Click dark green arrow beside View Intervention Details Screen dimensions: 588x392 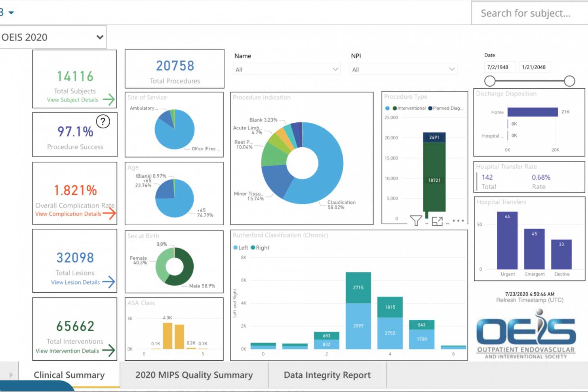108,350
